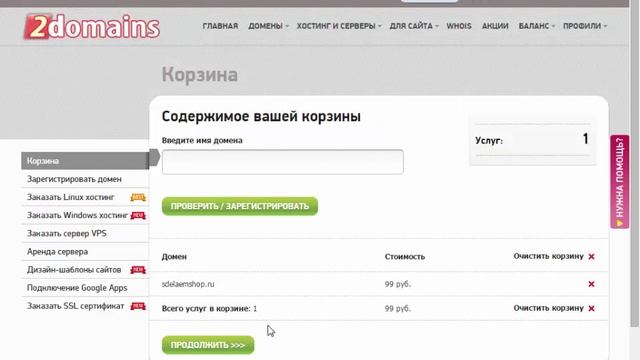
Task: Open Зарегистрировать домен sidebar link
Action: 74,179
